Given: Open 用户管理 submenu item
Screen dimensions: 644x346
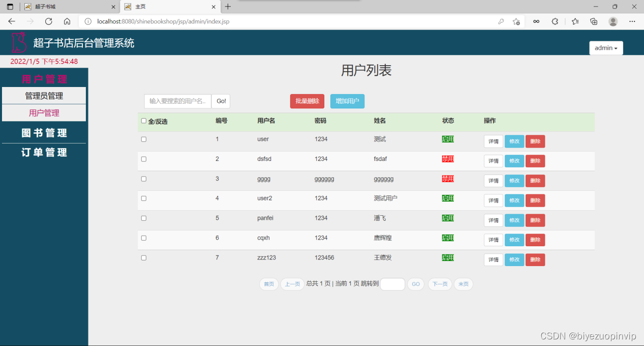Looking at the screenshot, I should tap(44, 113).
